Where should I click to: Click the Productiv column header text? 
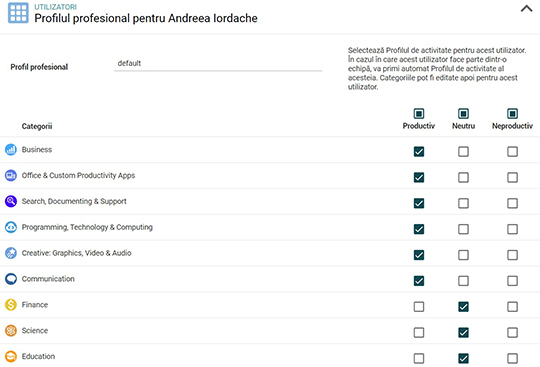point(419,126)
